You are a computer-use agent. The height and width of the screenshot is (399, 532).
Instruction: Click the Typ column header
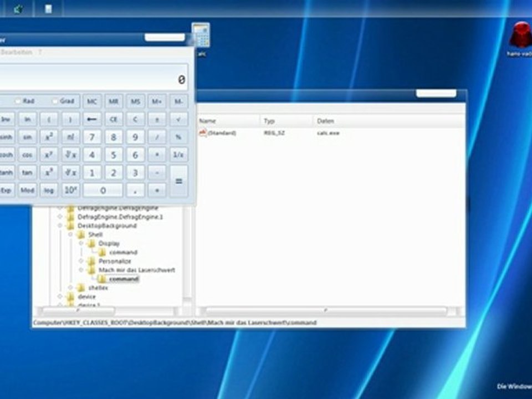(x=287, y=121)
